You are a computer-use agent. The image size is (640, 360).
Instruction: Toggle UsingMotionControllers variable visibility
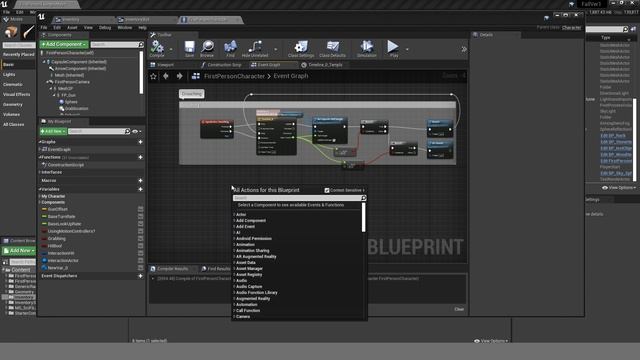pyautogui.click(x=140, y=231)
